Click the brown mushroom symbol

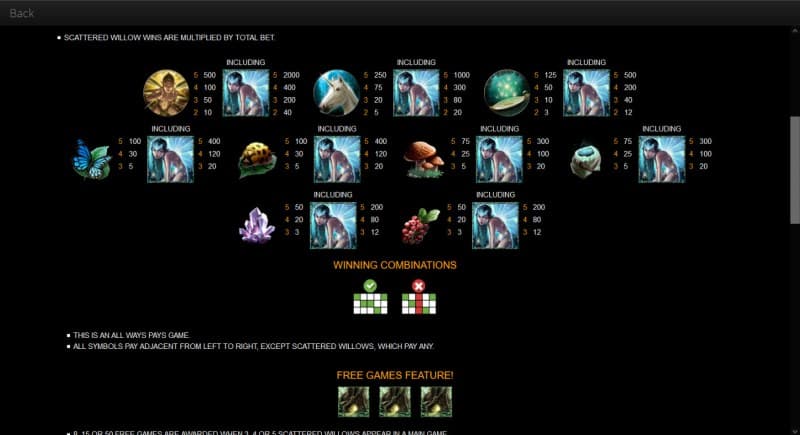pos(423,159)
